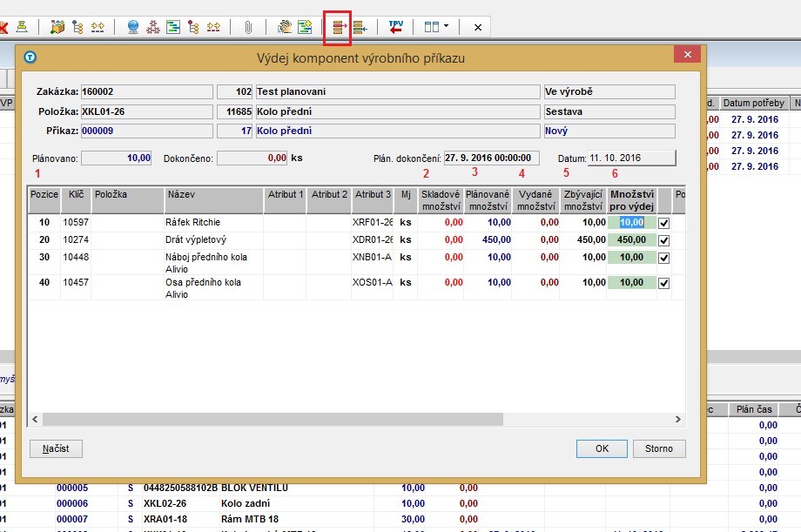Click key 10448 in the component grid
Image resolution: width=801 pixels, height=532 pixels.
coord(76,257)
